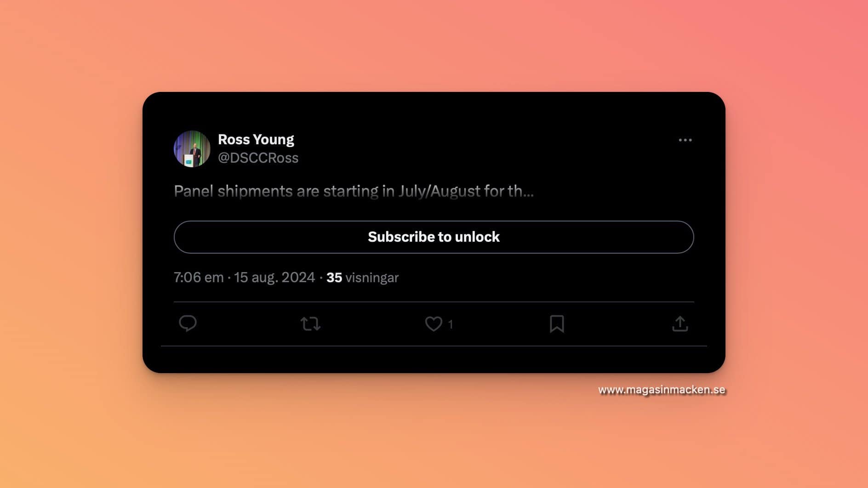Click the bold 35 view number
This screenshot has height=488, width=868.
click(334, 278)
